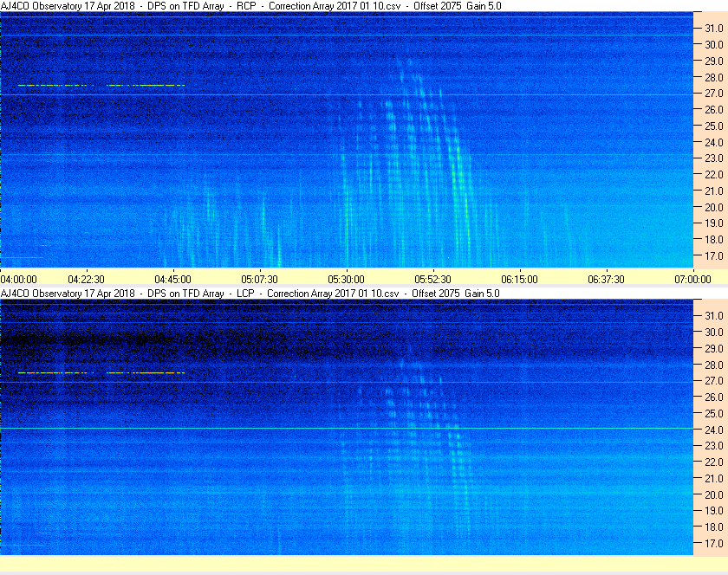Click the 25.0 frequency label in RCP panel

(714, 126)
